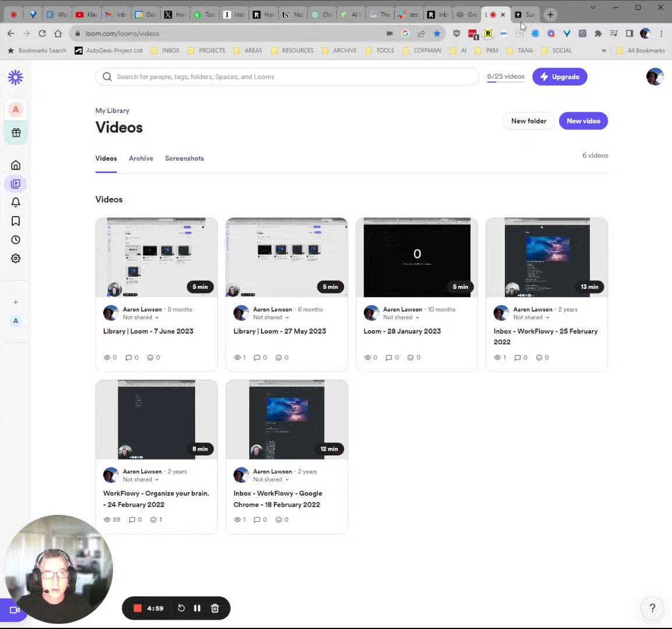Viewport: 672px width, 629px height.
Task: Open the profile avatar at top right
Action: [x=655, y=77]
